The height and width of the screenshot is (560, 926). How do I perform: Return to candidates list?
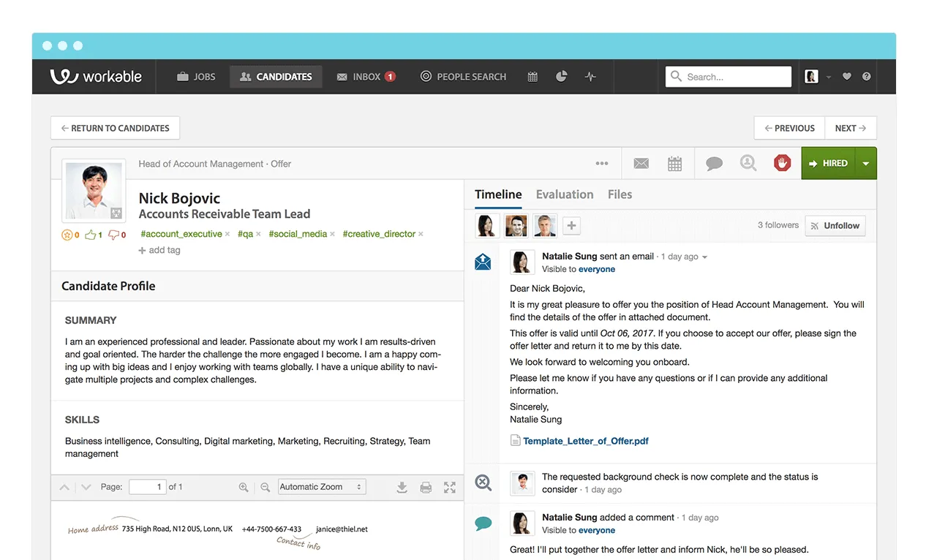pyautogui.click(x=115, y=128)
